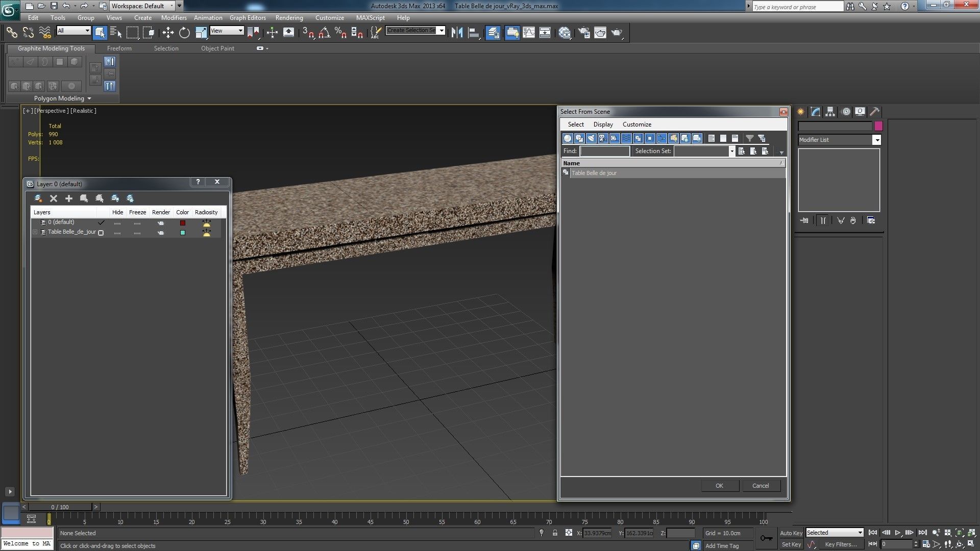
Task: Open the Rendering menu
Action: click(289, 17)
